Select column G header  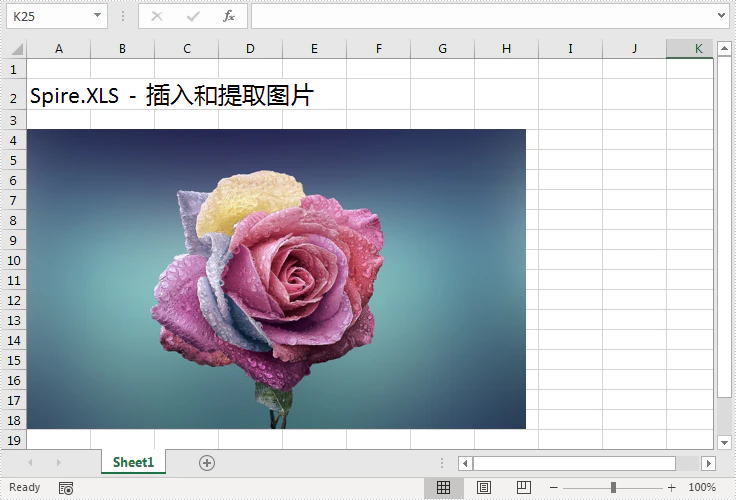pyautogui.click(x=443, y=48)
